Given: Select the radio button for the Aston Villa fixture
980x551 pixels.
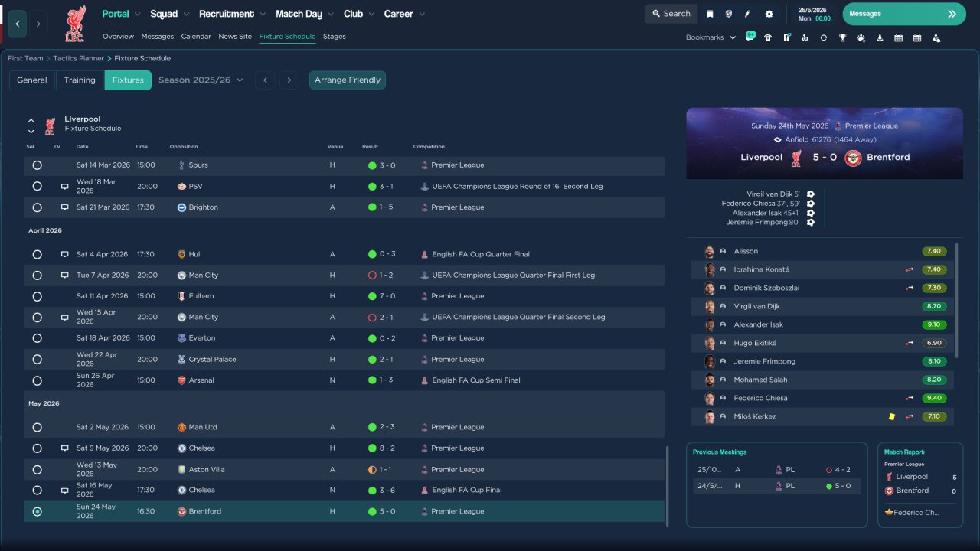Looking at the screenshot, I should coord(37,469).
